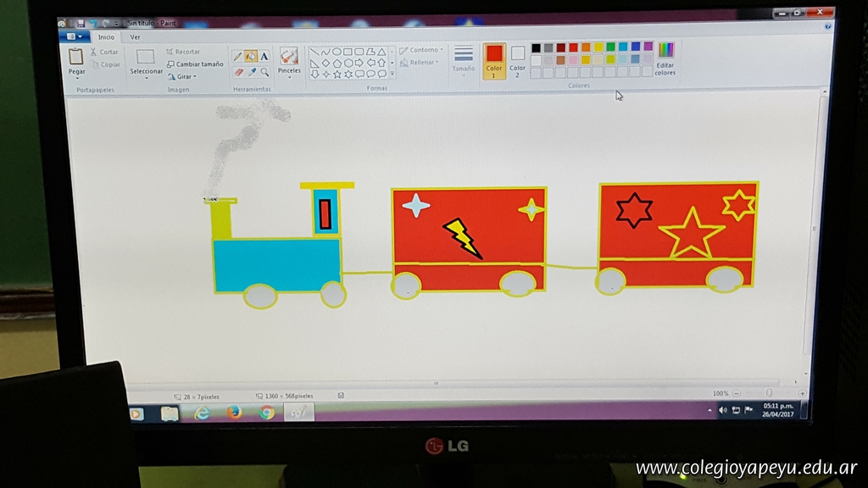Image resolution: width=868 pixels, height=488 pixels.
Task: Click the zoom-in plus button in status bar
Action: (x=801, y=394)
